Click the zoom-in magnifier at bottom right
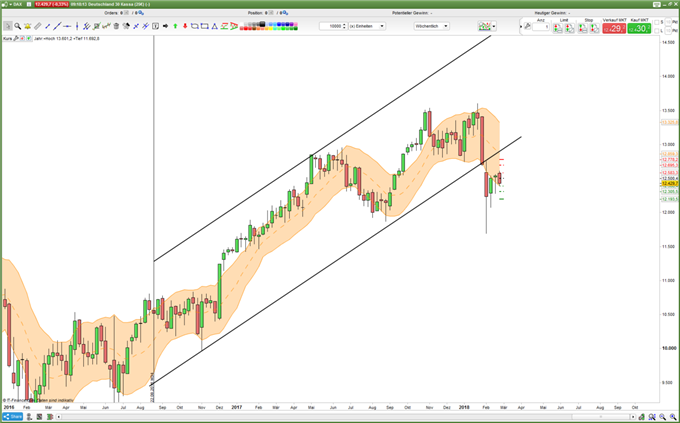This screenshot has width=680, height=423. 673,417
